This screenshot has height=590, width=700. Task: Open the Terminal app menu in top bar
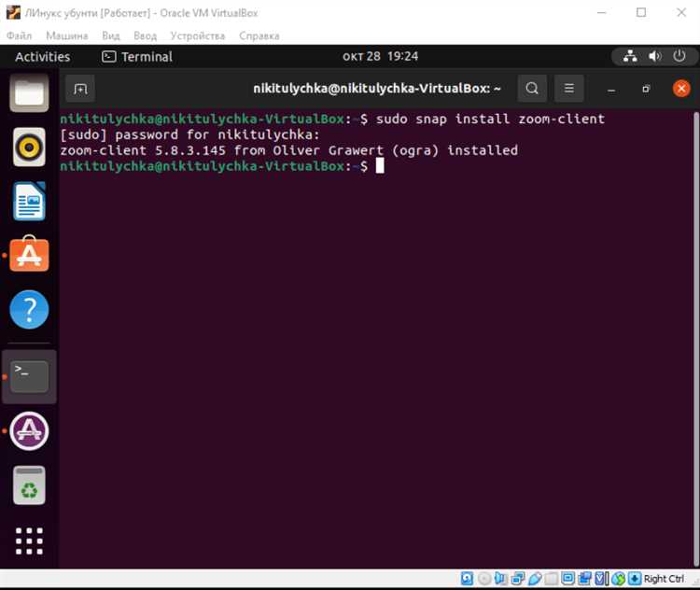(137, 57)
